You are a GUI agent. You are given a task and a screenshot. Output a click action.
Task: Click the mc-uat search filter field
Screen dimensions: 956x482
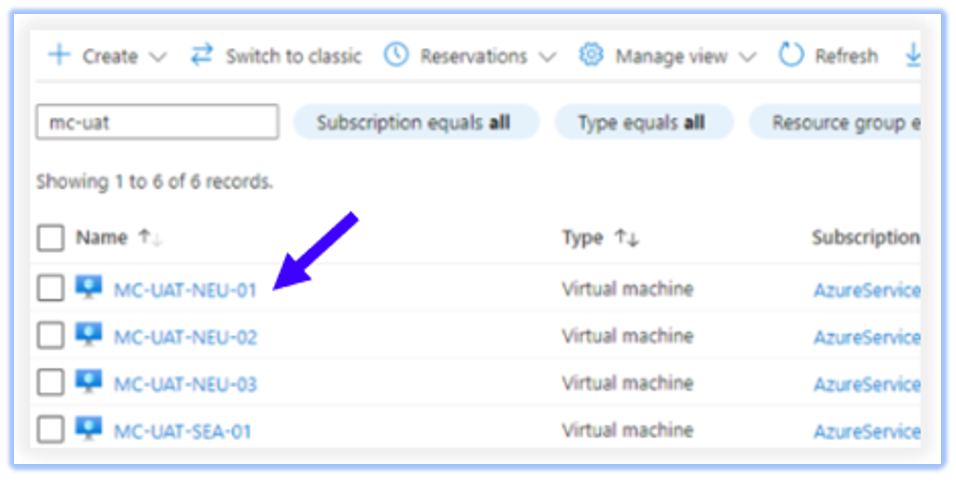tap(157, 122)
